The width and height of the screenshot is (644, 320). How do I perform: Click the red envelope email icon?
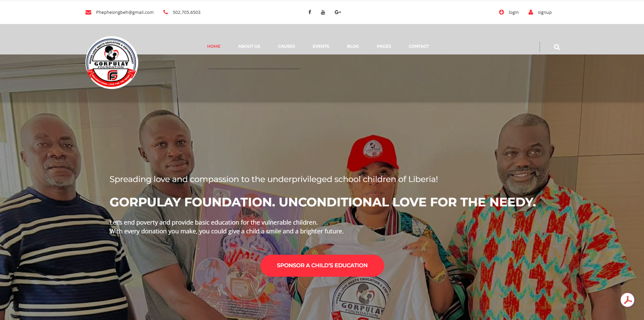pos(89,12)
